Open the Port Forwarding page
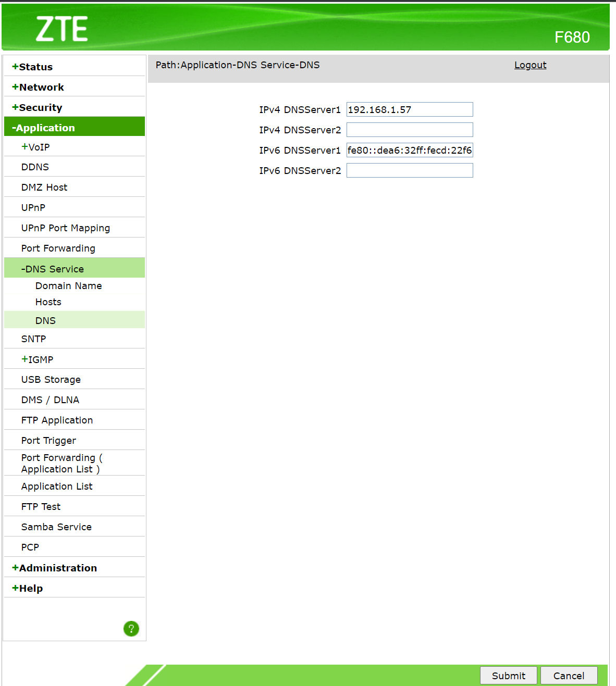This screenshot has height=686, width=616. (x=58, y=248)
